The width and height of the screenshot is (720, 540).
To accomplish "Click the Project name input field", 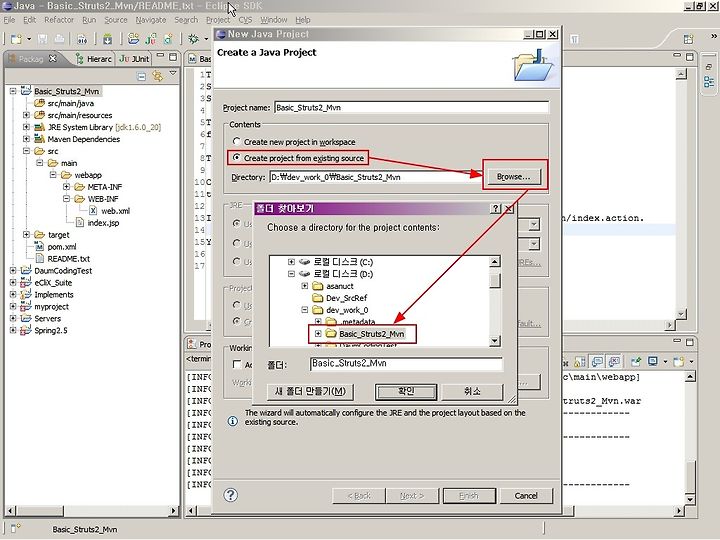I will [411, 107].
